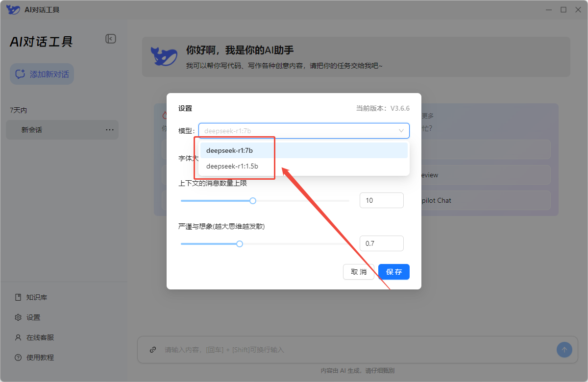Image resolution: width=588 pixels, height=382 pixels.
Task: Click the 内容由 AI 生成,请仔细甄别 footer text
Action: click(357, 371)
